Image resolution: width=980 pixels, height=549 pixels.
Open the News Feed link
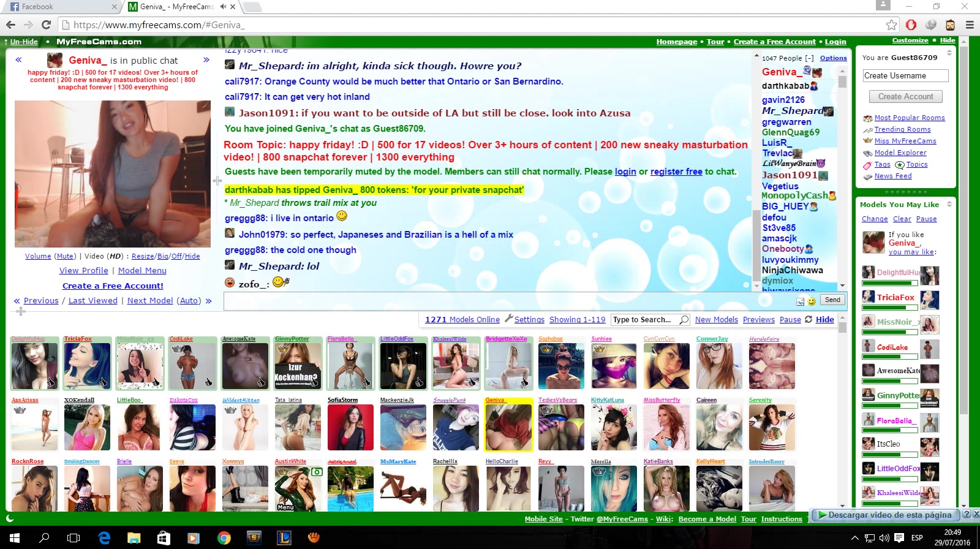(893, 176)
